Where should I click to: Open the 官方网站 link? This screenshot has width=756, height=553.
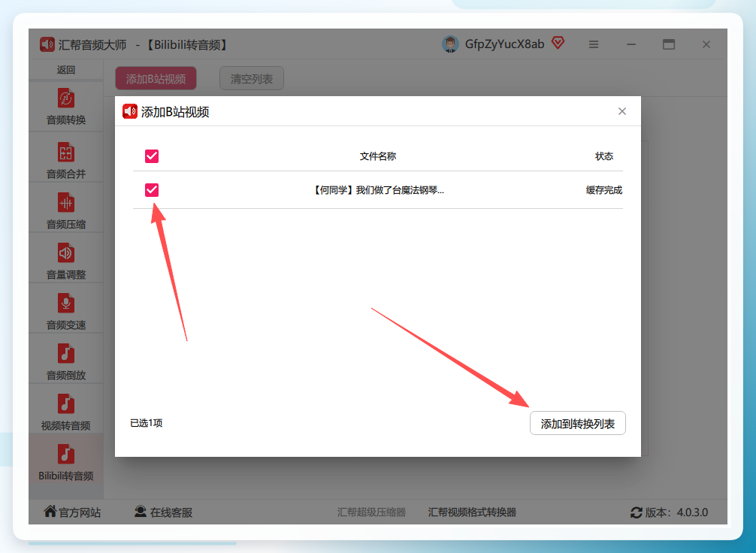[72, 512]
